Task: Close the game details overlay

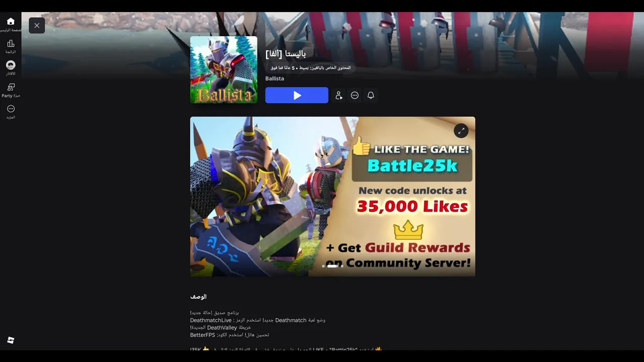Action: click(37, 26)
